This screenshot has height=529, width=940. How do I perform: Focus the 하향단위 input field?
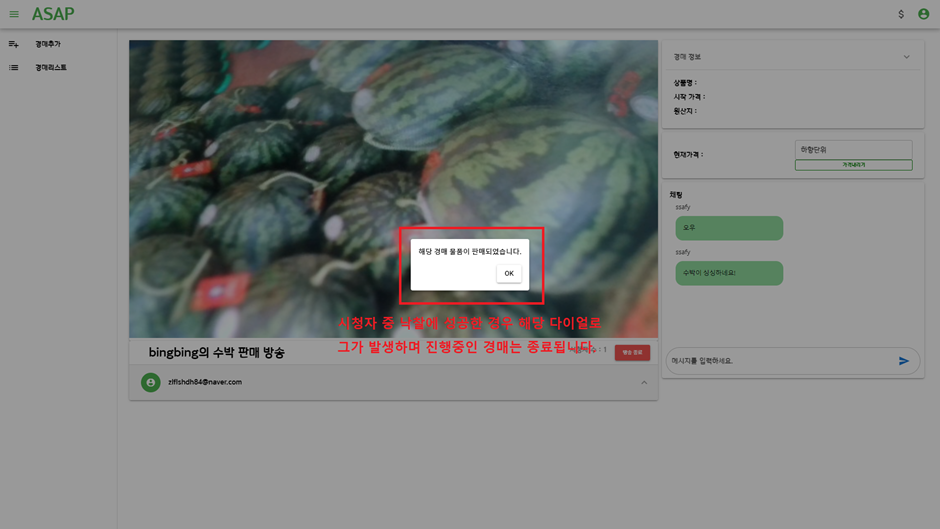click(x=854, y=149)
